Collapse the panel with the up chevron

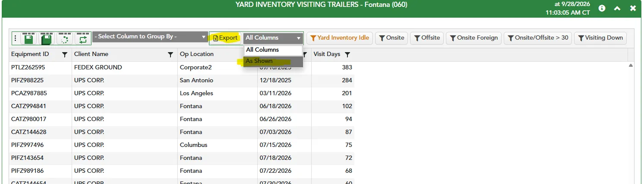click(617, 8)
